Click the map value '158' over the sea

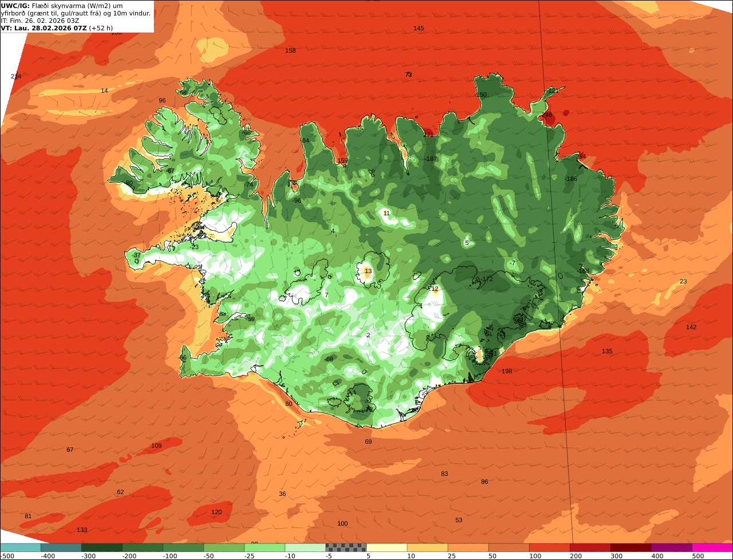click(290, 50)
